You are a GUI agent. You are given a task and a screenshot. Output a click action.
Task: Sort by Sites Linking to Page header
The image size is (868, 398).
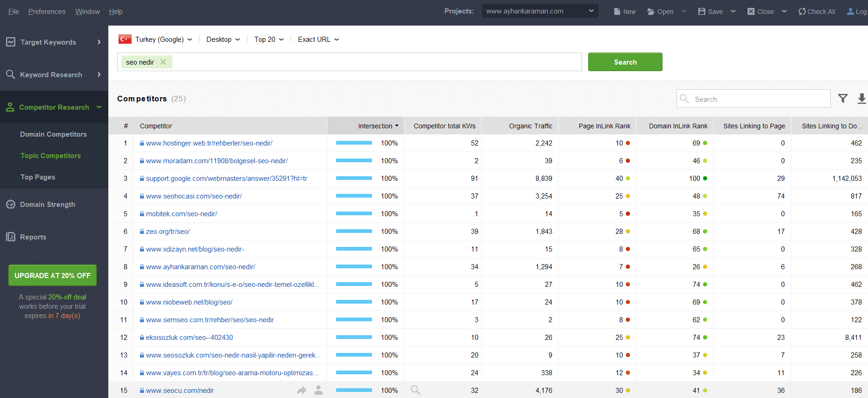(x=752, y=126)
